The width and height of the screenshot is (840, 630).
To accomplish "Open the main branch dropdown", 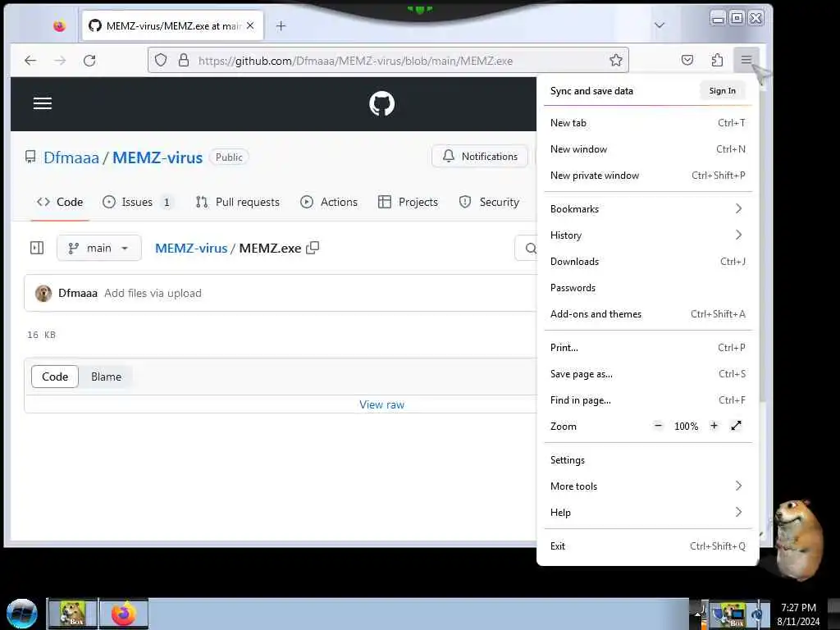I will pyautogui.click(x=99, y=248).
